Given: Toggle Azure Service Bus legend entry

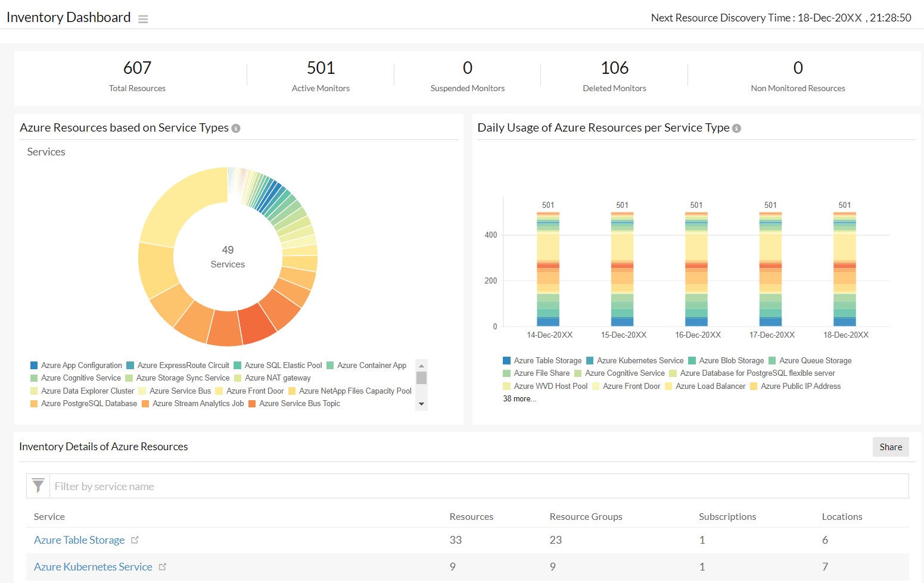Looking at the screenshot, I should click(x=175, y=391).
